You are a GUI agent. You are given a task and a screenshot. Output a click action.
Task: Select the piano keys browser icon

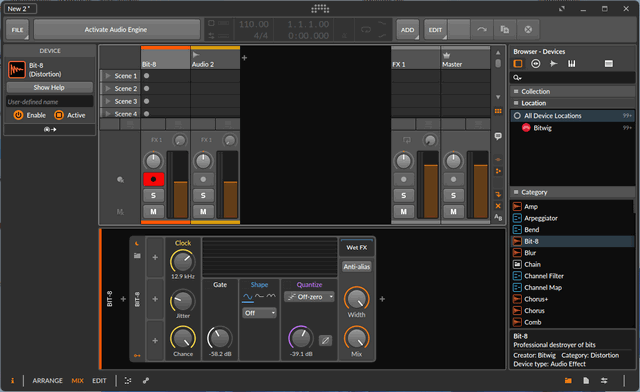[x=572, y=64]
